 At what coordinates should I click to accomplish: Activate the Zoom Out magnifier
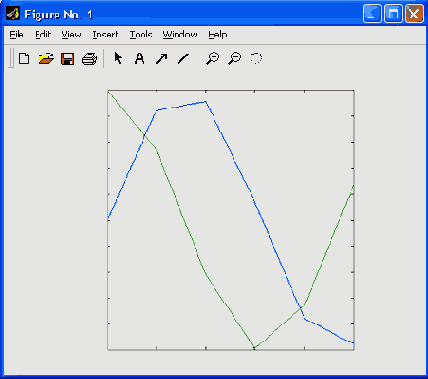tap(234, 59)
